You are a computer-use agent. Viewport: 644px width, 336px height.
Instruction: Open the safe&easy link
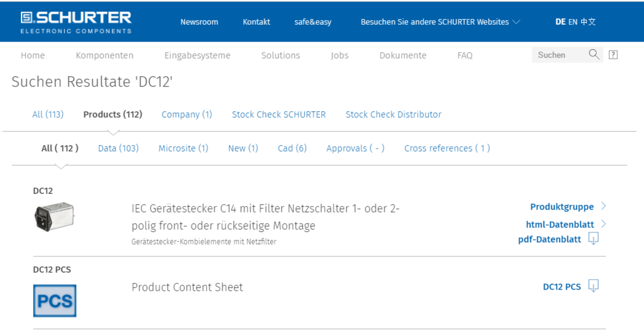[313, 22]
